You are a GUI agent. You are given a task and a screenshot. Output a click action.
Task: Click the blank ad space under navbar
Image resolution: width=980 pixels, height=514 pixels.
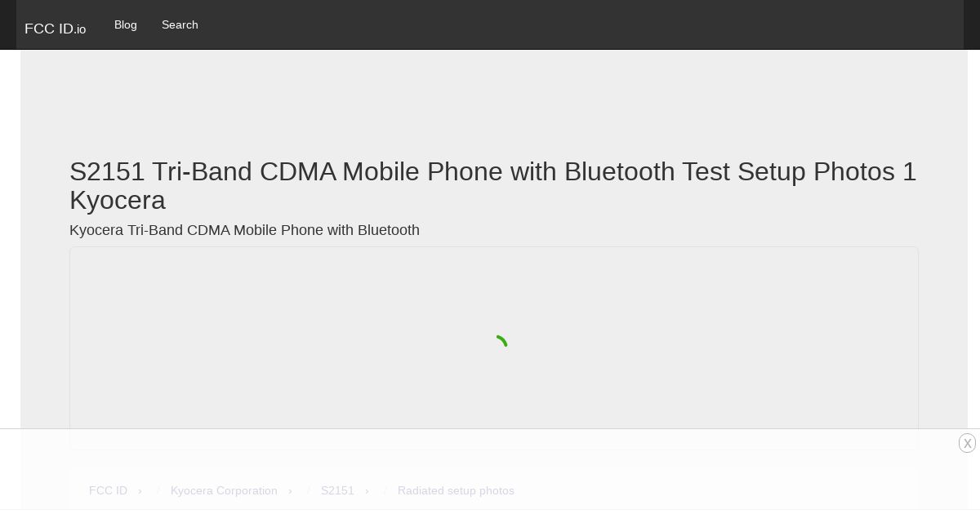click(494, 98)
